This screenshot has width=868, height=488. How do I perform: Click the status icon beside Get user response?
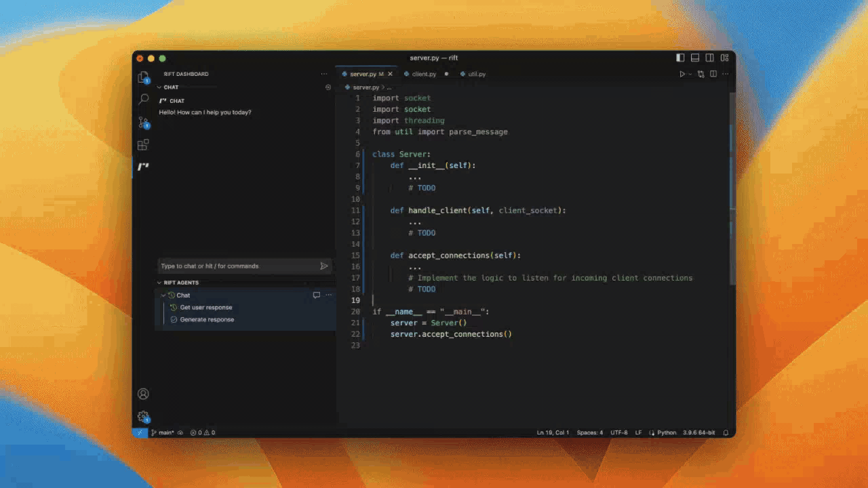(x=174, y=308)
